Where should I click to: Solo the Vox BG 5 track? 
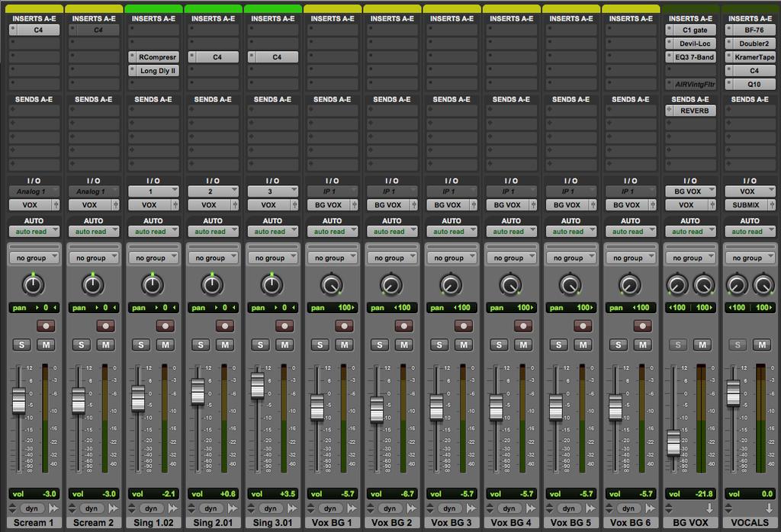pyautogui.click(x=558, y=345)
